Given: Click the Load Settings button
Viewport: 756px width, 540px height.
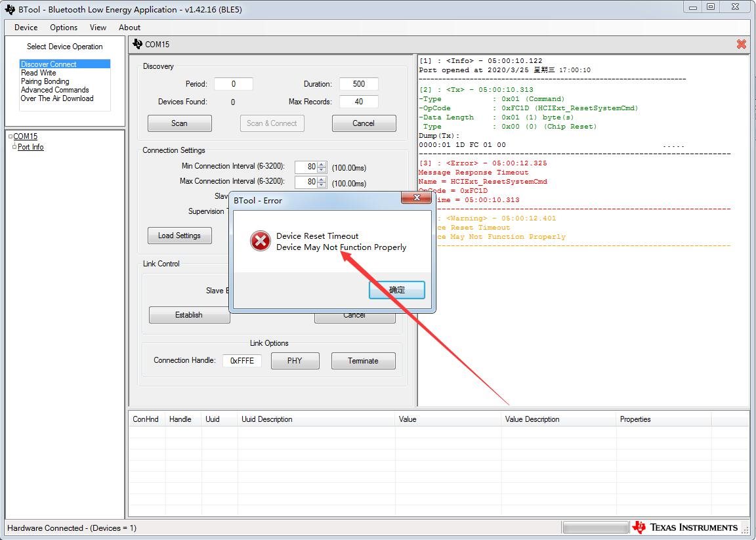Looking at the screenshot, I should click(x=179, y=236).
